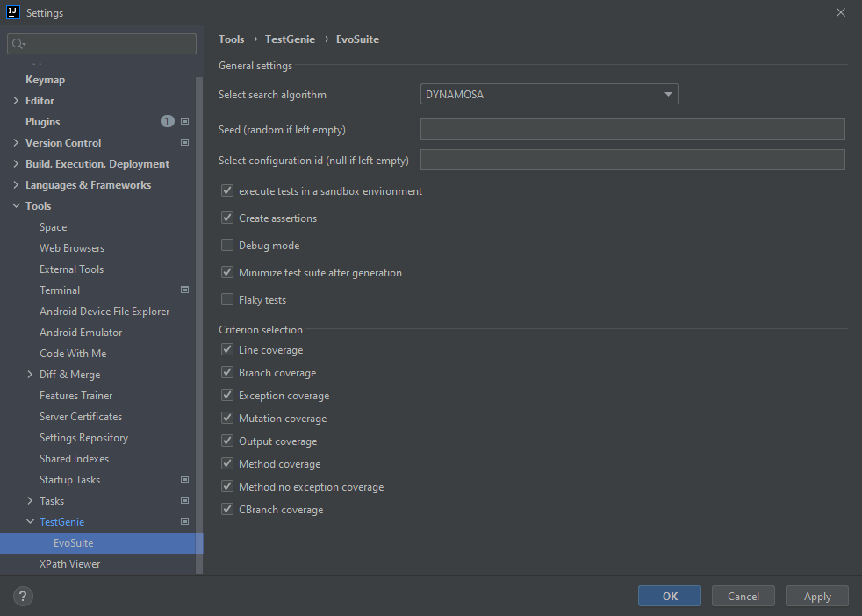Enable Flaky tests checkbox
The image size is (862, 616).
tap(227, 299)
